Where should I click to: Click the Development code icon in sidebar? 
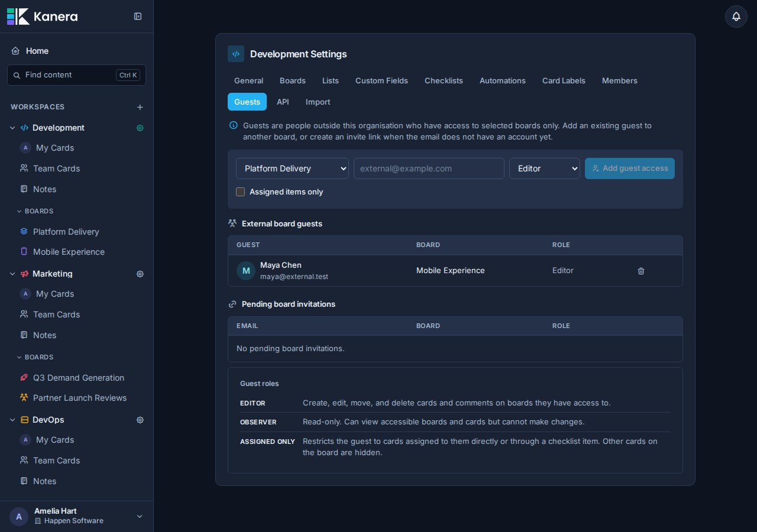point(24,128)
